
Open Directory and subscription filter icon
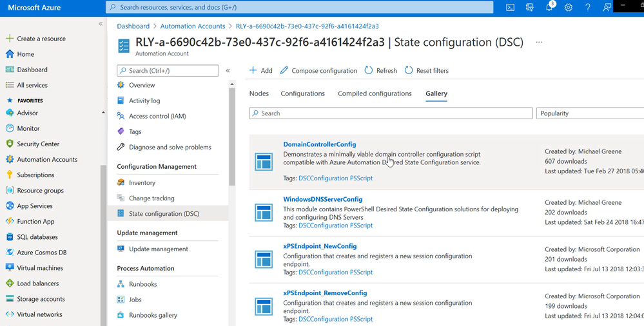(530, 7)
